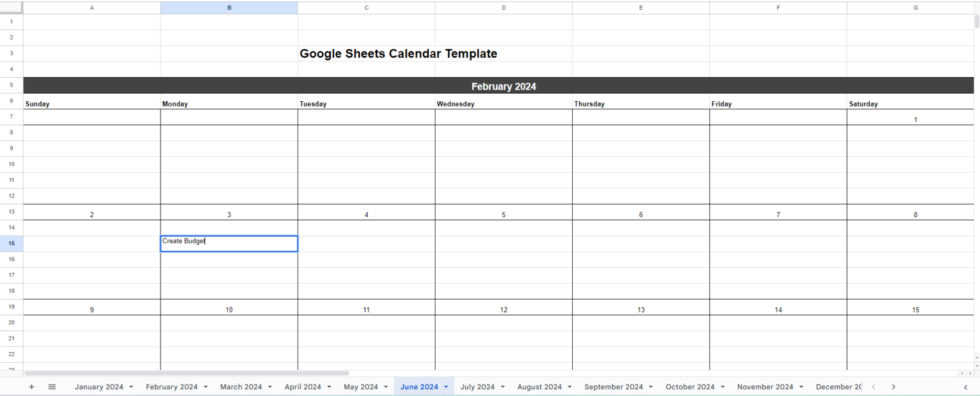Viewport: 980px width, 396px height.
Task: Click the cell containing Create Budget text
Action: [229, 243]
